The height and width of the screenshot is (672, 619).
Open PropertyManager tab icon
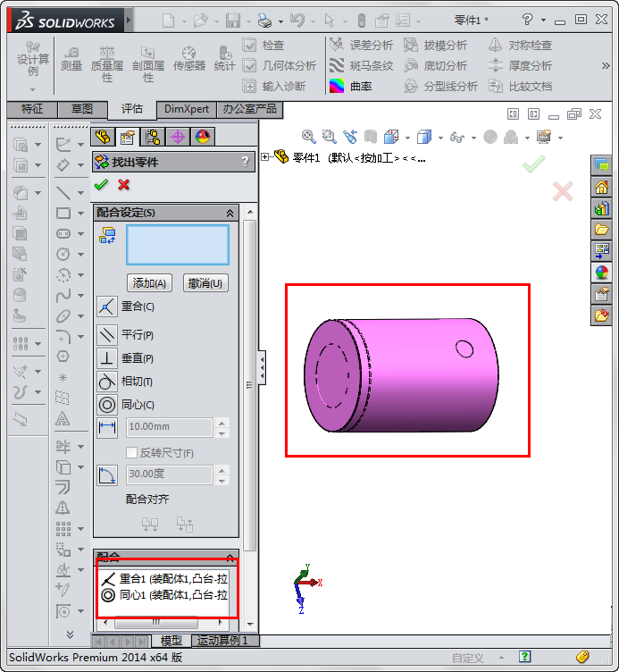pyautogui.click(x=128, y=137)
